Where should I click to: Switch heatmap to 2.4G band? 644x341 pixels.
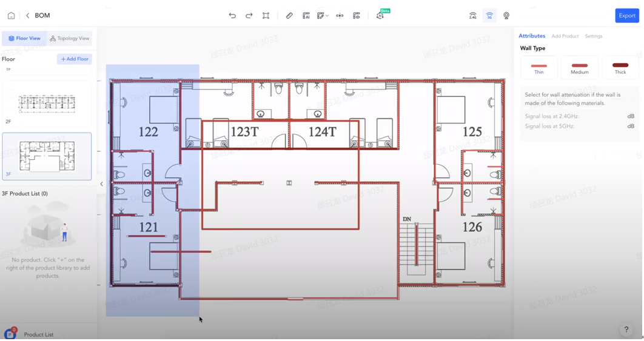point(473,16)
